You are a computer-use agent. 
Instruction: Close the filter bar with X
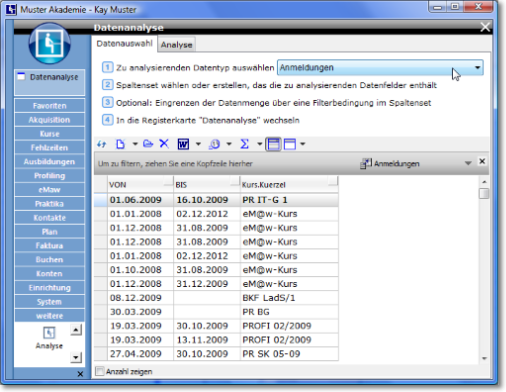tap(482, 161)
